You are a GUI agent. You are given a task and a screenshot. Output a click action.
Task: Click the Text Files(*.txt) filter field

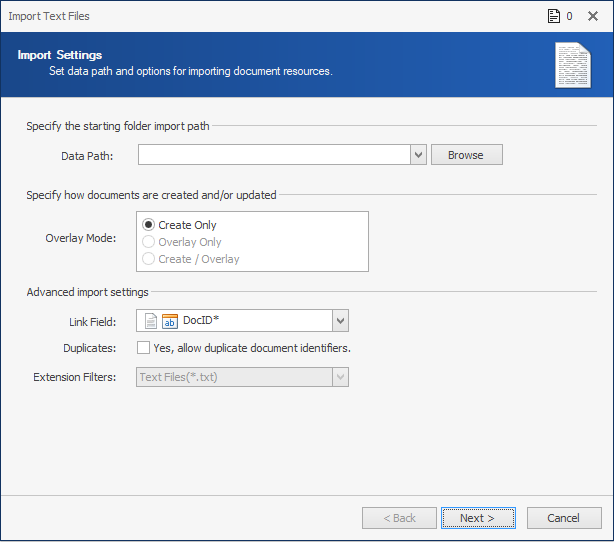[234, 377]
